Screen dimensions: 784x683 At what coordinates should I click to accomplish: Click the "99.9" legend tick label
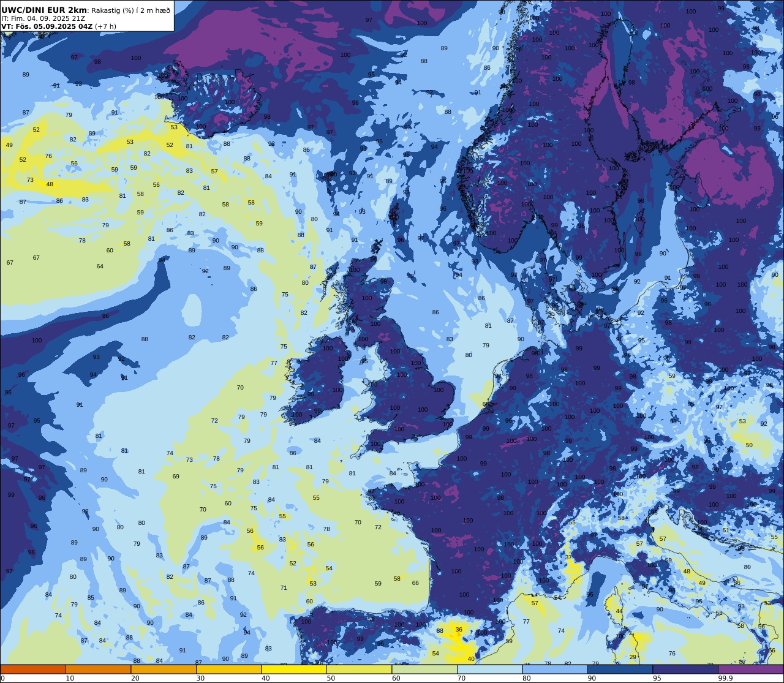coord(725,678)
